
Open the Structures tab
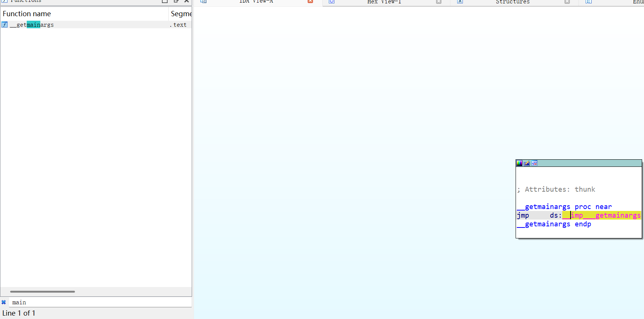click(513, 2)
